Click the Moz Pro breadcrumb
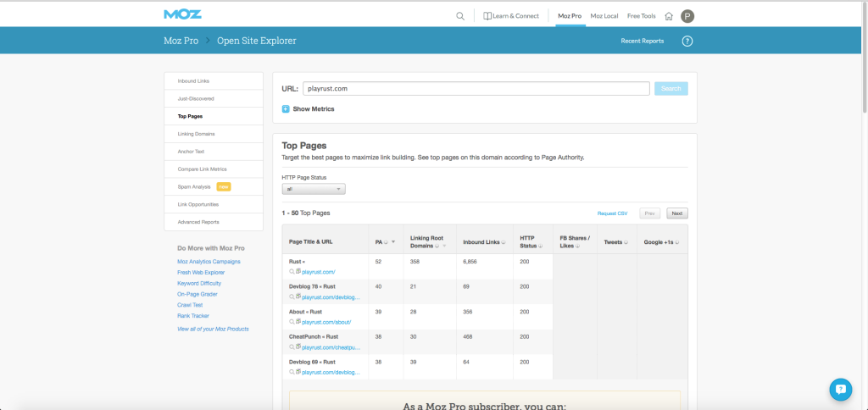The image size is (868, 410). coord(181,41)
